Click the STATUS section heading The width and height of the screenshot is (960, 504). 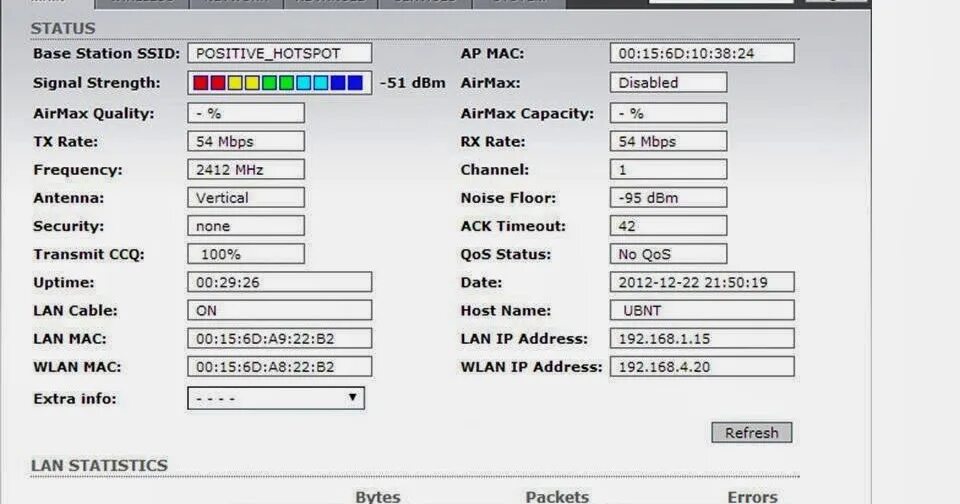point(63,29)
